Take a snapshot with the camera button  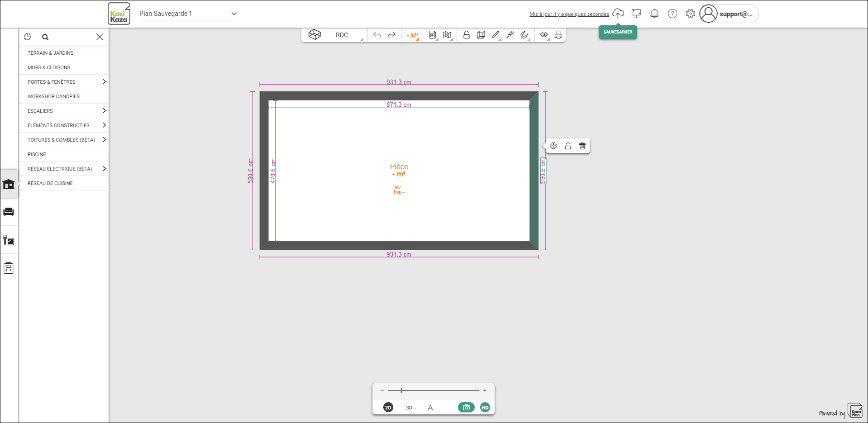[466, 408]
